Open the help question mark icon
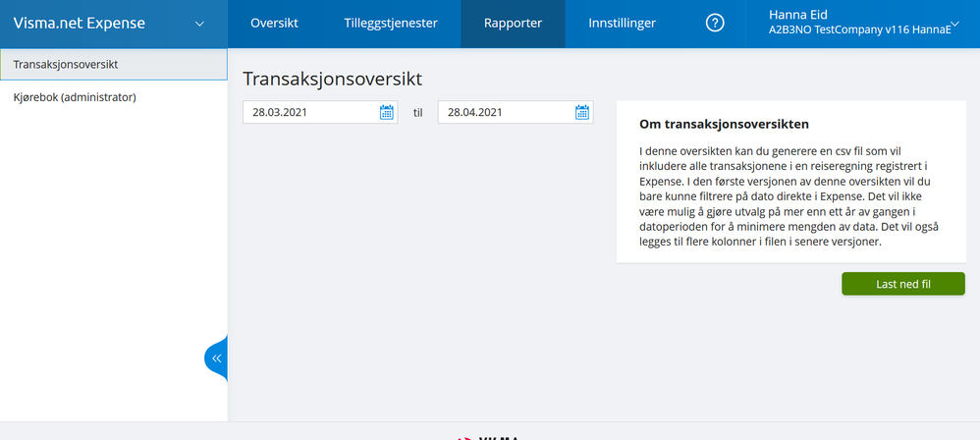The height and width of the screenshot is (440, 980). 714,24
